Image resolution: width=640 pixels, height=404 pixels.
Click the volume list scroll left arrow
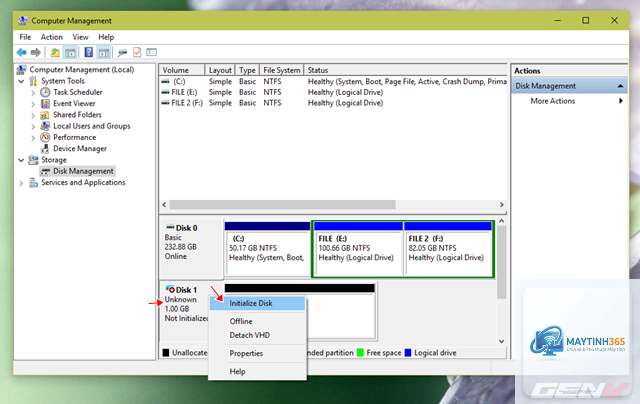click(x=164, y=204)
